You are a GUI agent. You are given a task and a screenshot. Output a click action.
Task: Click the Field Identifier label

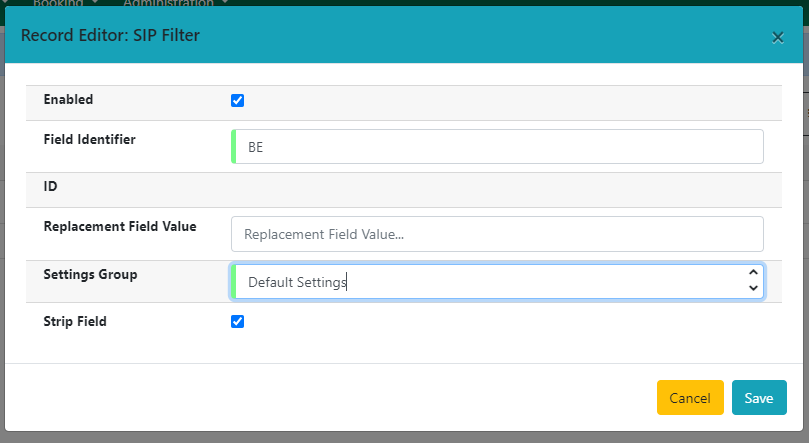click(x=89, y=140)
